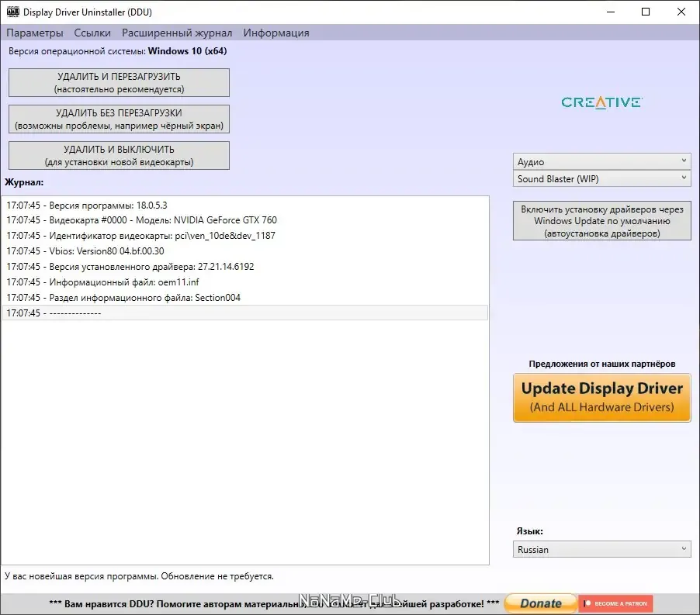This screenshot has width=700, height=615.
Task: Click the Creative brand logo
Action: (601, 102)
